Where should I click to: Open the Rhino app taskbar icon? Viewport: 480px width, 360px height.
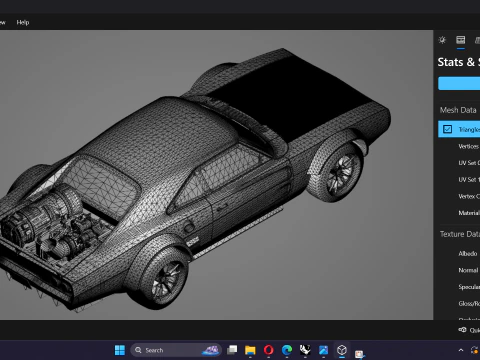(x=305, y=350)
